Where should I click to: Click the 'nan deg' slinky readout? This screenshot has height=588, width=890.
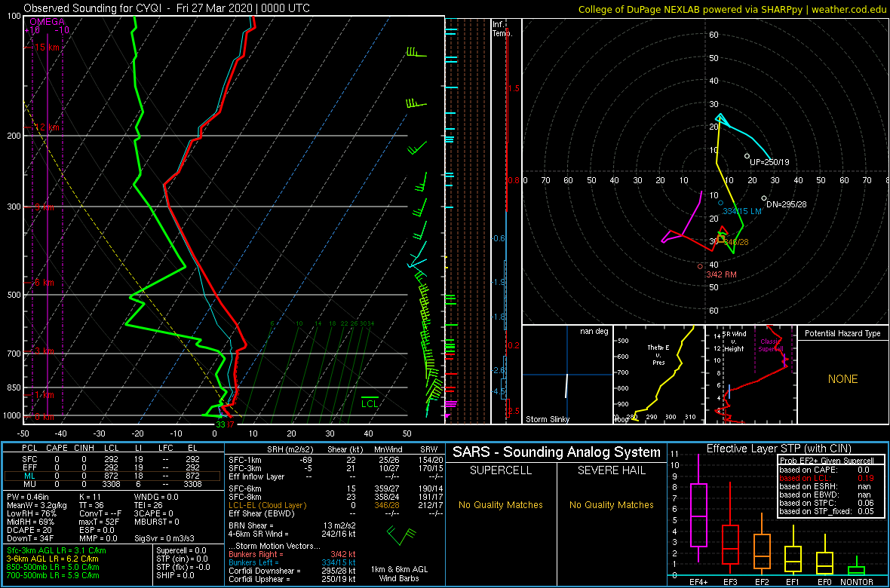(595, 332)
